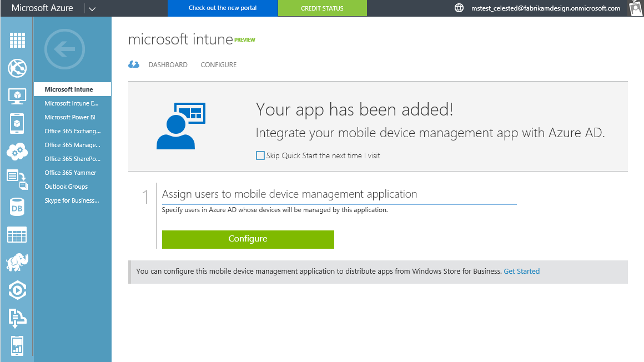Open the Batch Services document-arrow icon
This screenshot has width=644, height=362.
pyautogui.click(x=17, y=179)
